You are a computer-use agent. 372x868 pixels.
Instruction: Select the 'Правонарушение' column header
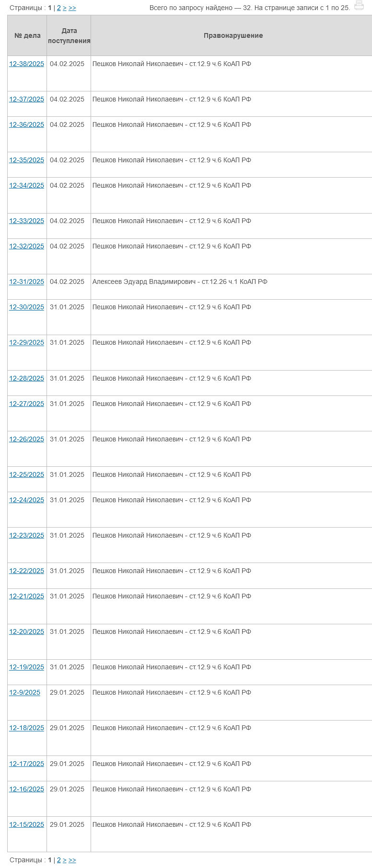(x=233, y=35)
